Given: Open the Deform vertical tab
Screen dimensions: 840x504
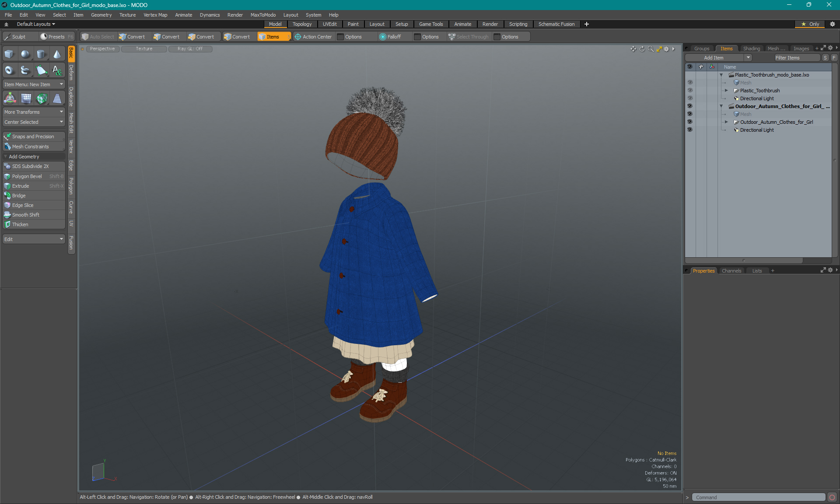Looking at the screenshot, I should 71,73.
